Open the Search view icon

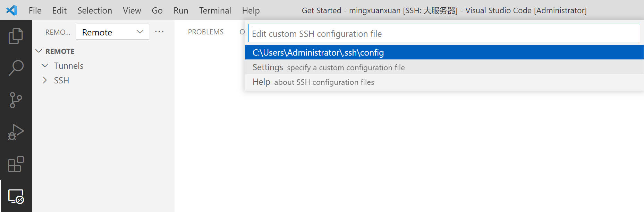[x=16, y=68]
